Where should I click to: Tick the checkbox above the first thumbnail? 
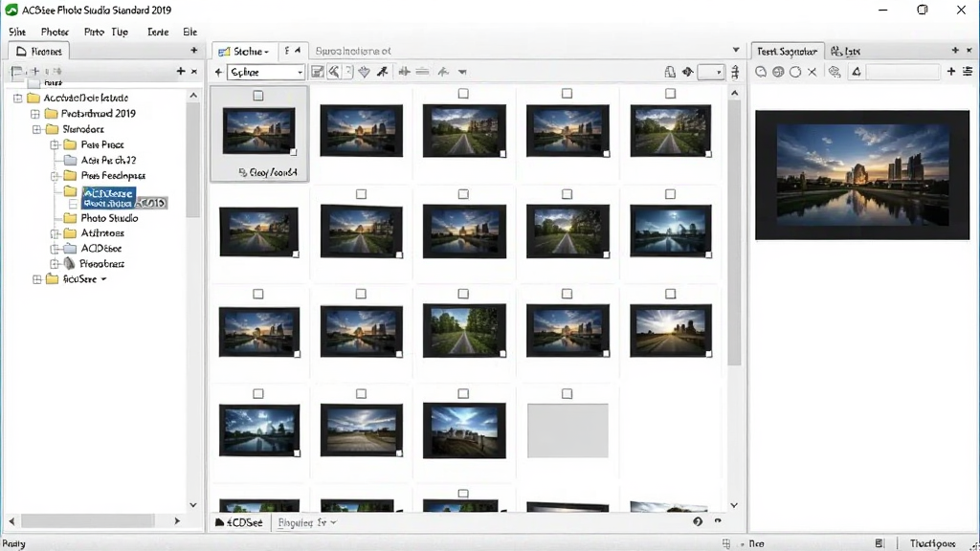pos(258,96)
